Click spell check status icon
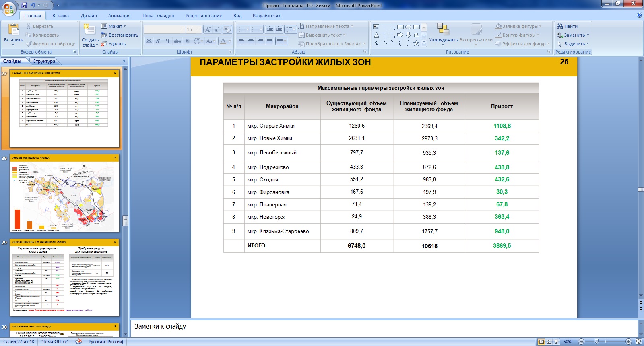Image resolution: width=644 pixels, height=346 pixels. 79,342
